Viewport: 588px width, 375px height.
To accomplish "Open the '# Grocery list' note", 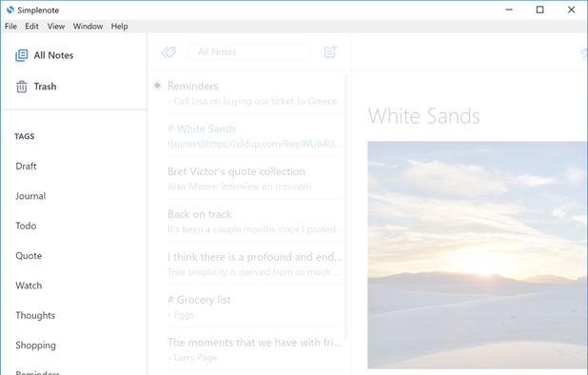I will [254, 306].
